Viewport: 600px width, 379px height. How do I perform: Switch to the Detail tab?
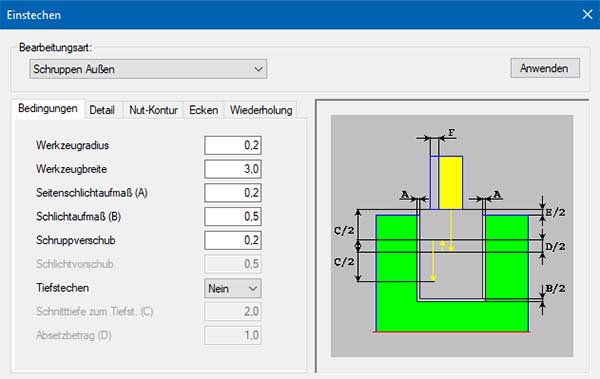102,110
